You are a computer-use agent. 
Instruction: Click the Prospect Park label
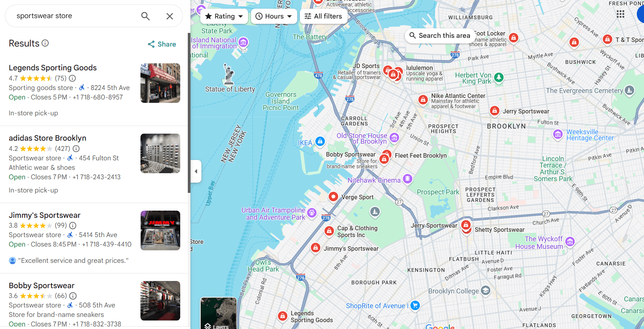(438, 192)
